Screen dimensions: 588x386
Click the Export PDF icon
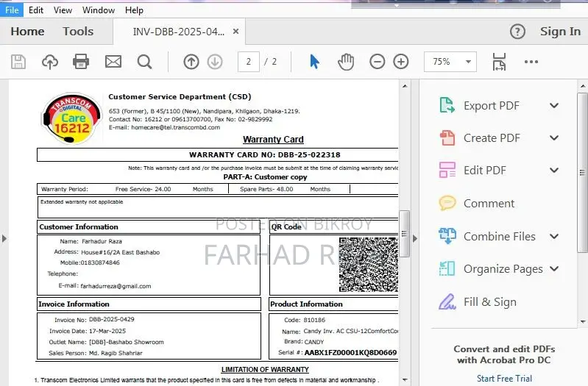447,105
